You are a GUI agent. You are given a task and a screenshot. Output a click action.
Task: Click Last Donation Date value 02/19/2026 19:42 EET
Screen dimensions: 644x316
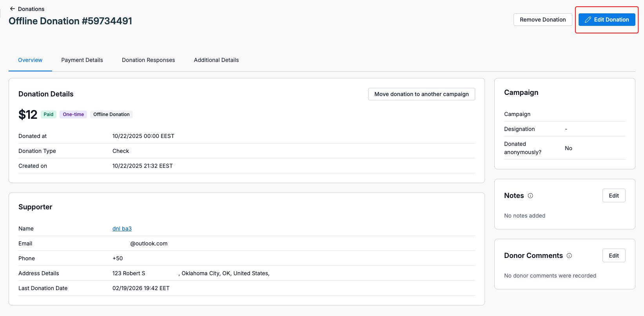coord(141,288)
